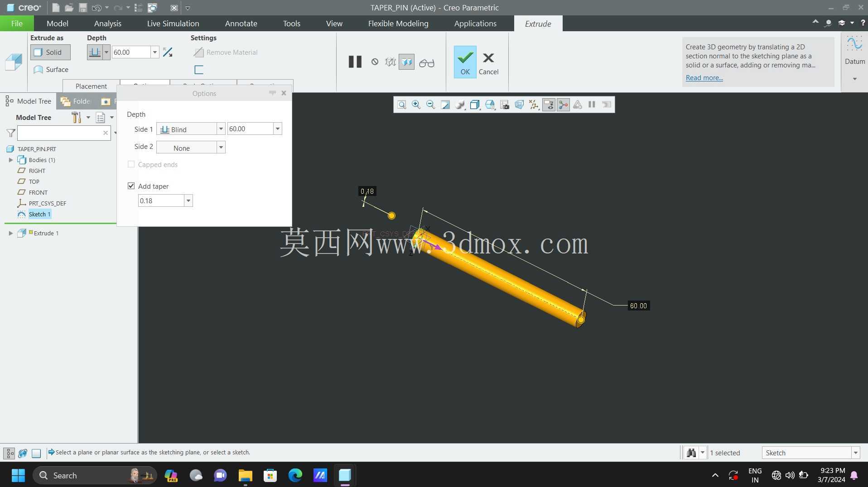Click the Model Tree filter funnel icon
The width and height of the screenshot is (868, 487).
11,133
